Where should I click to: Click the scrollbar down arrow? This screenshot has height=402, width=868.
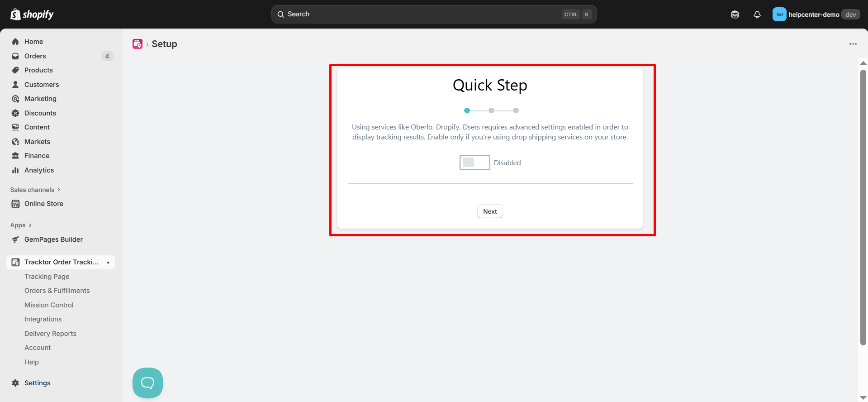tap(863, 398)
